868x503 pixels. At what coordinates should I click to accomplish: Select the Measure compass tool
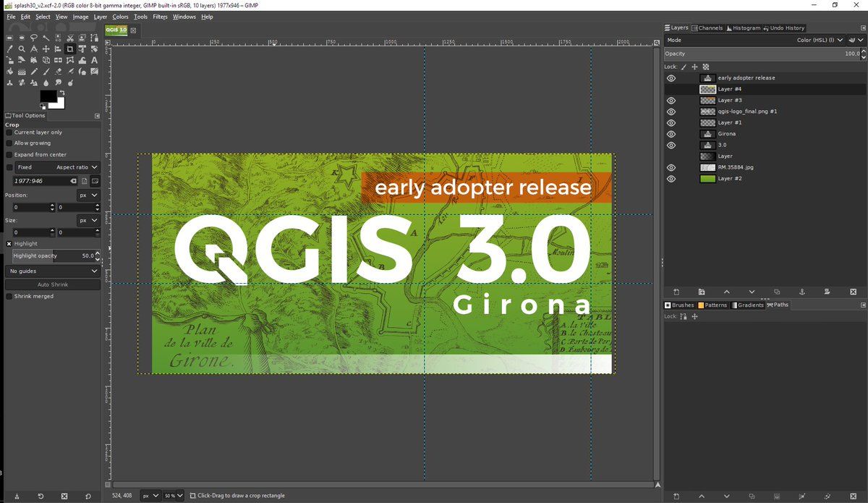34,49
